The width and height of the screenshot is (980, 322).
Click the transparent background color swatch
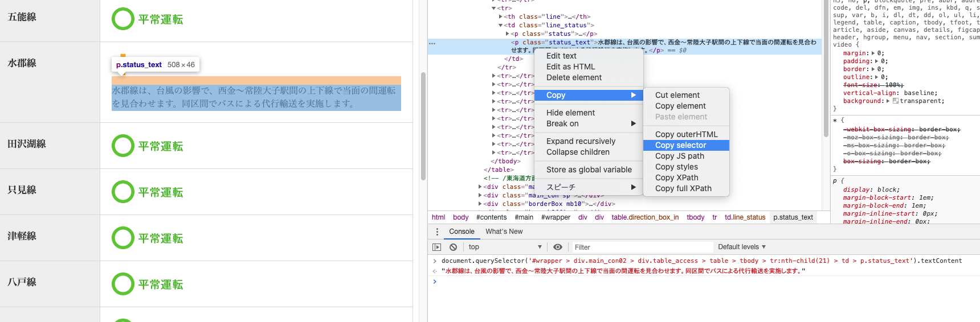pos(895,101)
